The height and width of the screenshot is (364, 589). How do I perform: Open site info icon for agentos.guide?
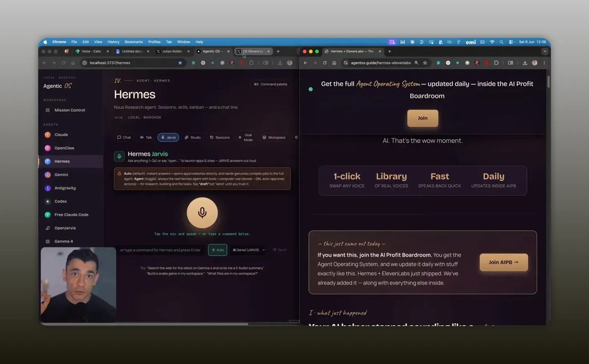coord(346,63)
